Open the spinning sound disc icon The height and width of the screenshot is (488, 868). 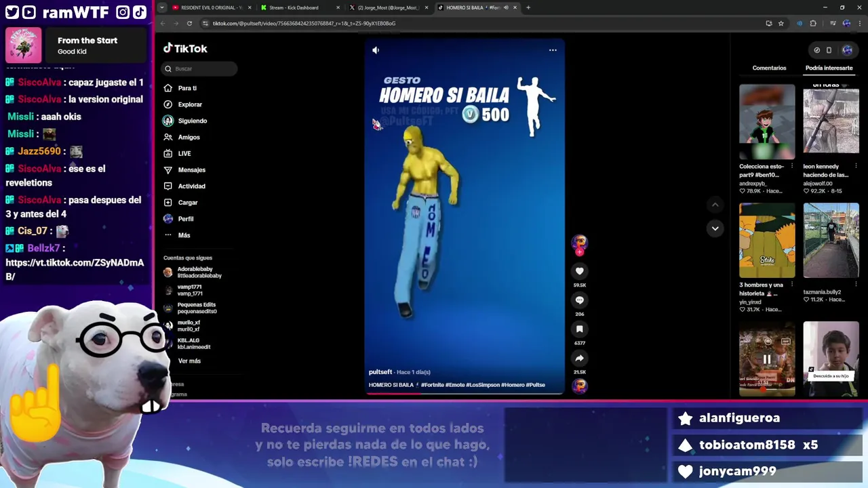[579, 386]
